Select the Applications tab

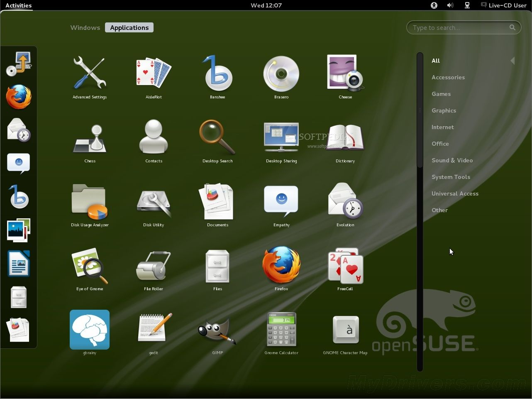click(x=129, y=27)
